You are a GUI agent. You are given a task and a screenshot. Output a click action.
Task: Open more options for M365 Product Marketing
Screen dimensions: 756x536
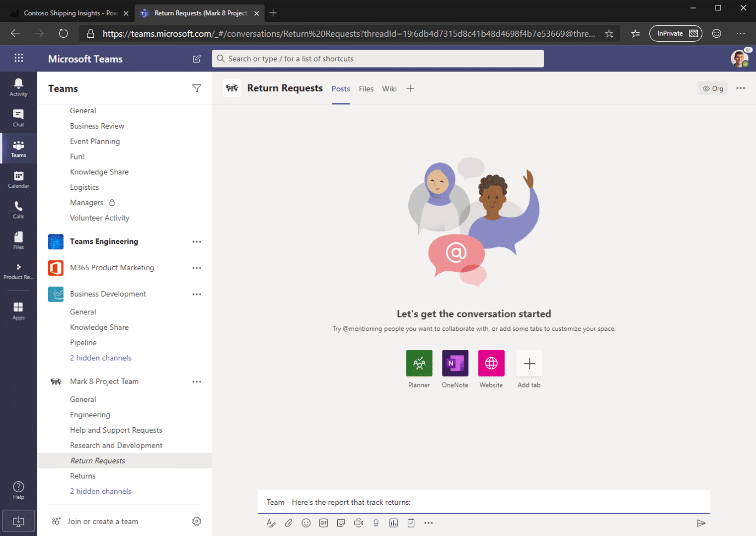click(x=197, y=268)
